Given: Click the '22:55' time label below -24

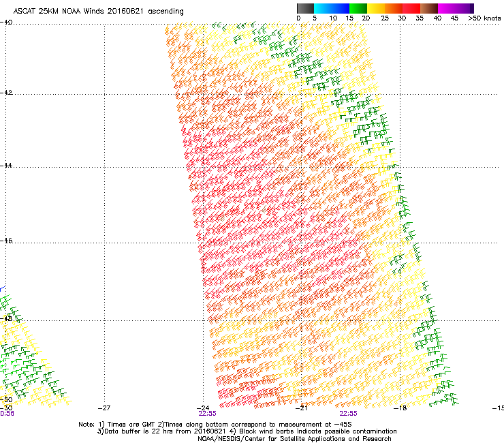Looking at the screenshot, I should click(207, 414).
